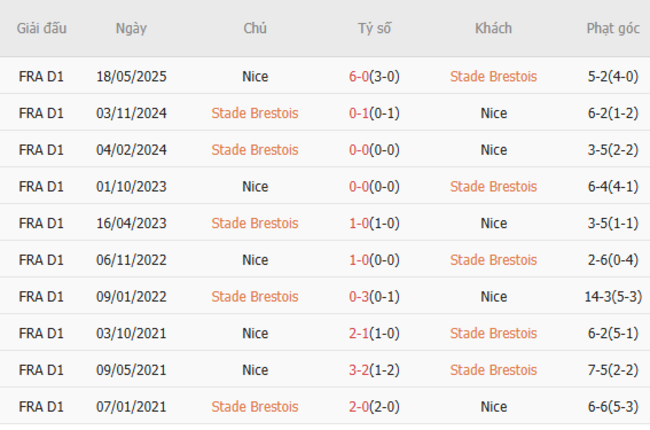The width and height of the screenshot is (650, 430).
Task: Click the 3-2 score on 09/05/2021
Action: click(x=359, y=370)
